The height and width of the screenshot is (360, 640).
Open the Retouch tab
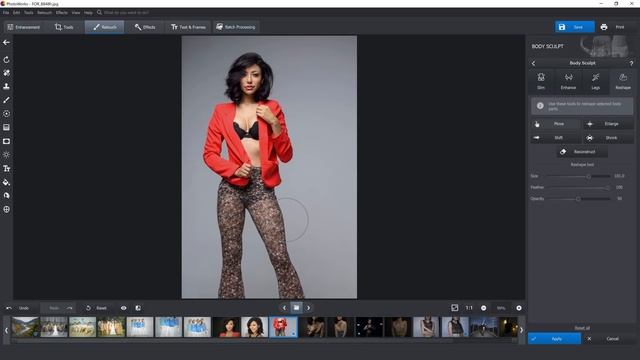coord(104,27)
